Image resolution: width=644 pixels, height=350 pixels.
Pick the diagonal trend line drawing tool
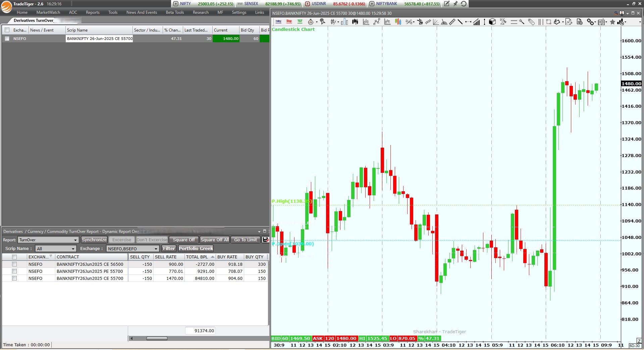coord(460,22)
